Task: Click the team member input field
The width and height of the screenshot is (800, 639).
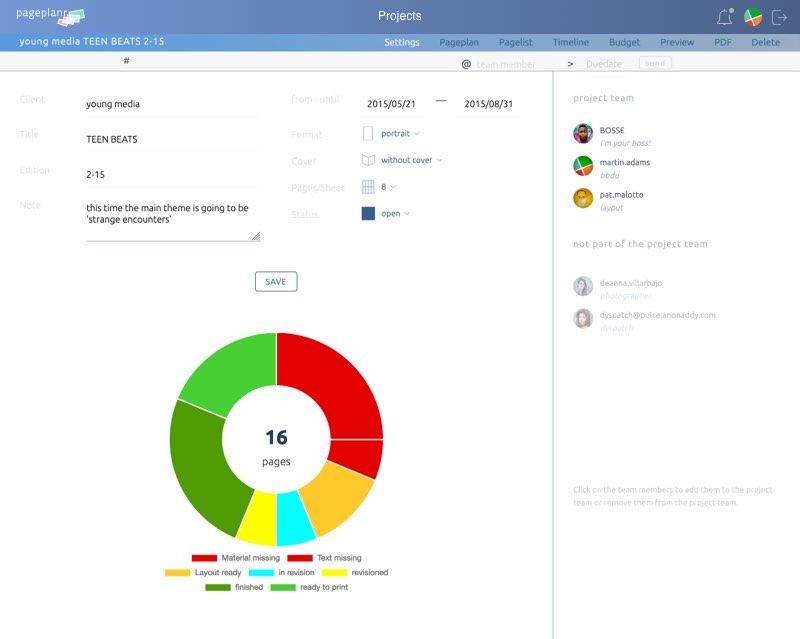Action: 506,64
